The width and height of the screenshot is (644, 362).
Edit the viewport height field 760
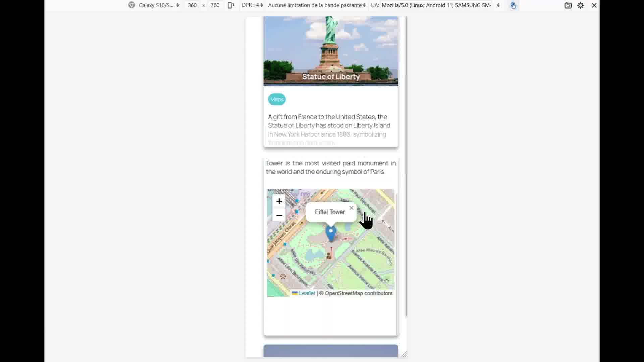[x=215, y=5]
